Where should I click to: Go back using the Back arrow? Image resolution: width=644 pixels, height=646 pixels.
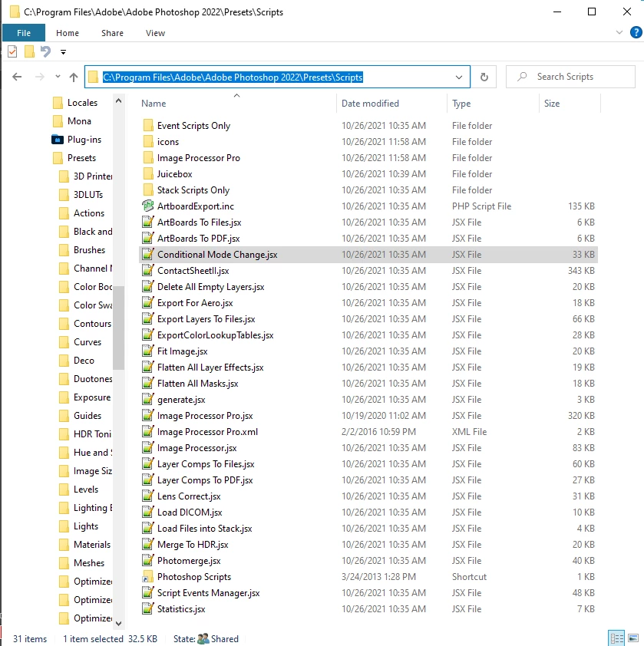tap(17, 77)
